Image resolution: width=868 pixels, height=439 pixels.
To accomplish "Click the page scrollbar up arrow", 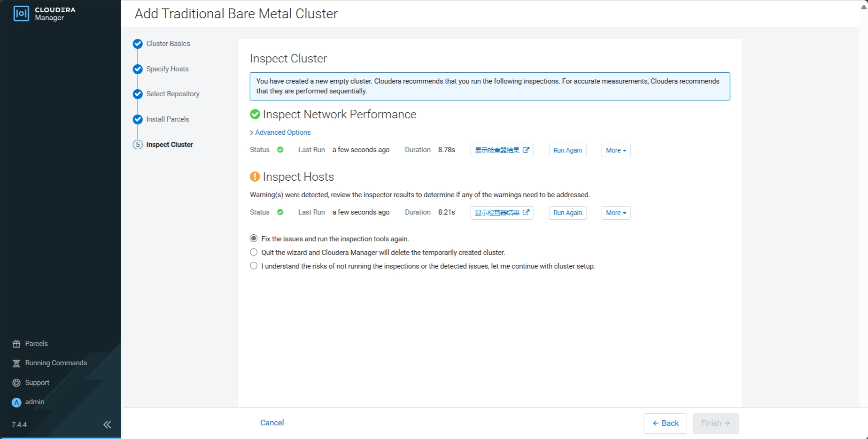I will tap(863, 7).
